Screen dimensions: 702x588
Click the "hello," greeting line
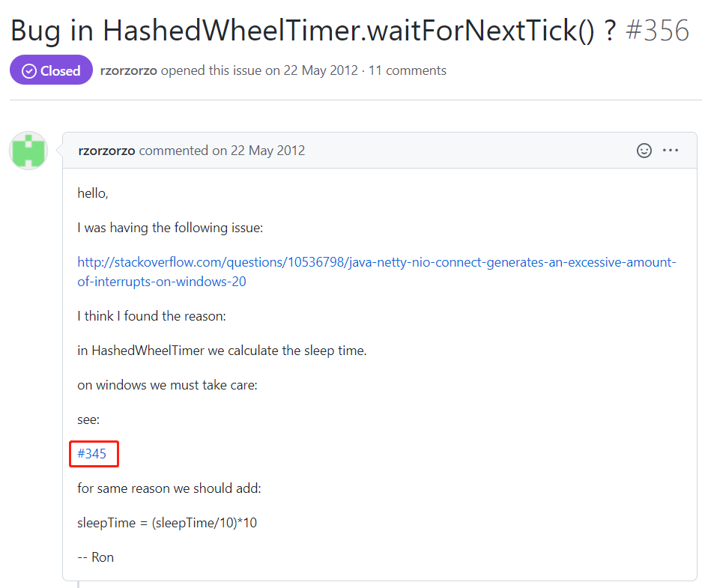pos(93,193)
